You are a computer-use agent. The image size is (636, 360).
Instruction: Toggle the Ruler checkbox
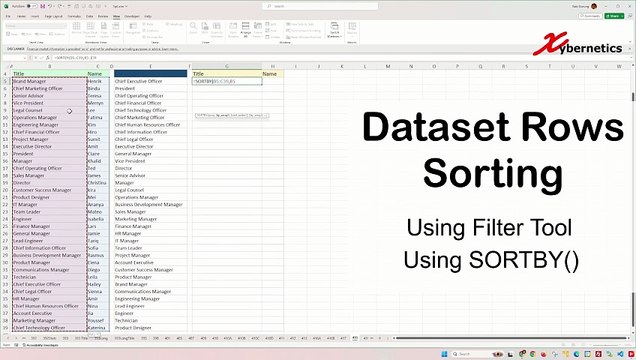point(149,24)
